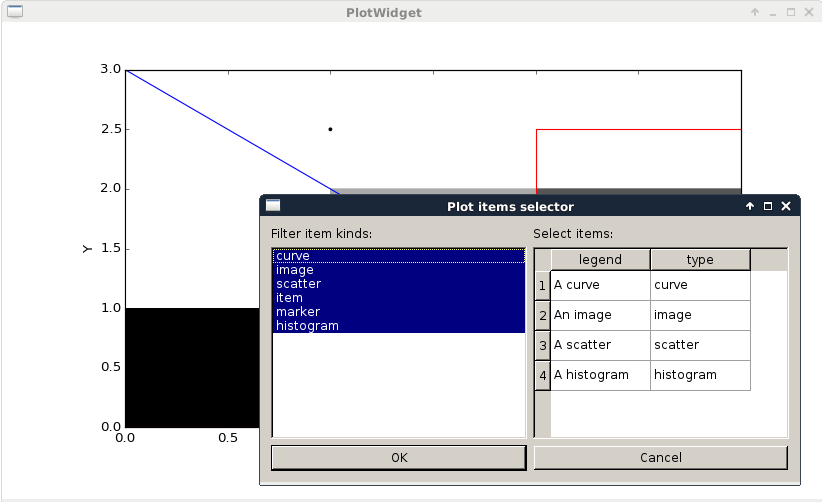The width and height of the screenshot is (822, 502).
Task: Maximize the Plot items selector dialog
Action: [768, 206]
